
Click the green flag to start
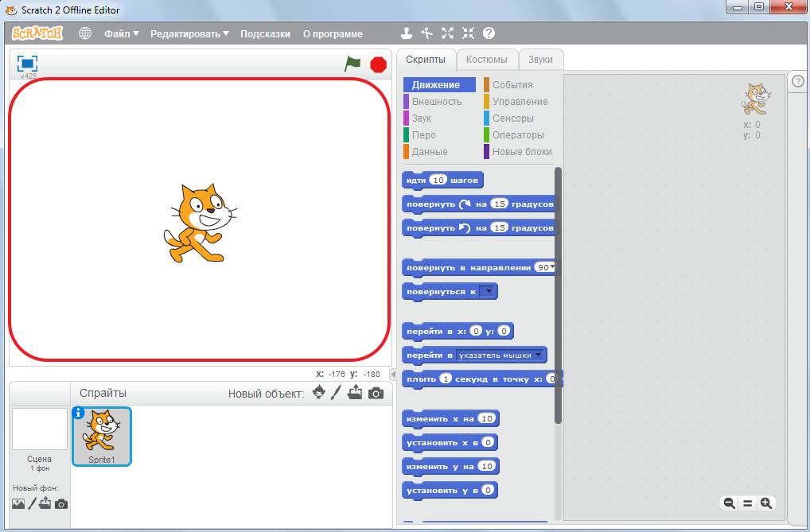352,64
